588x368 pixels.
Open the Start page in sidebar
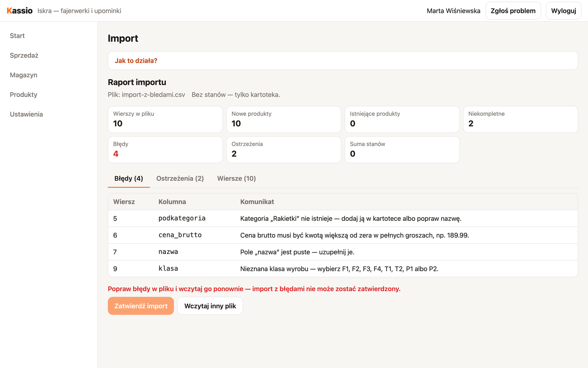[17, 36]
